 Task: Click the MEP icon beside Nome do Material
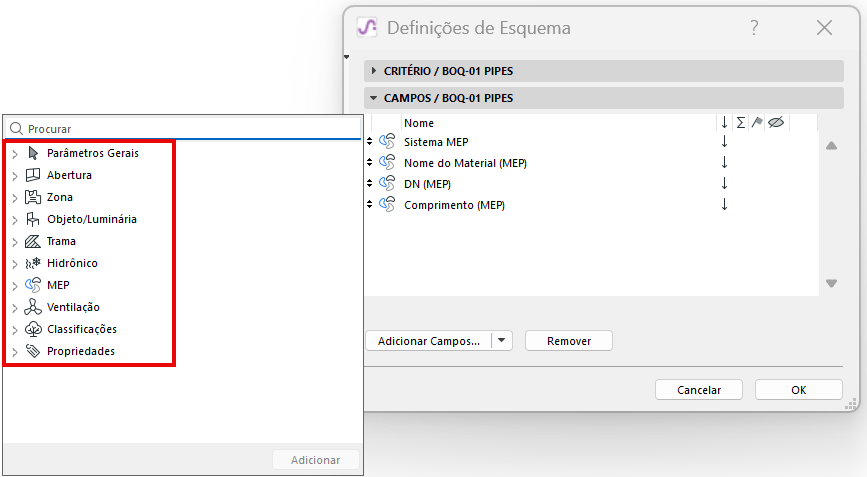387,163
